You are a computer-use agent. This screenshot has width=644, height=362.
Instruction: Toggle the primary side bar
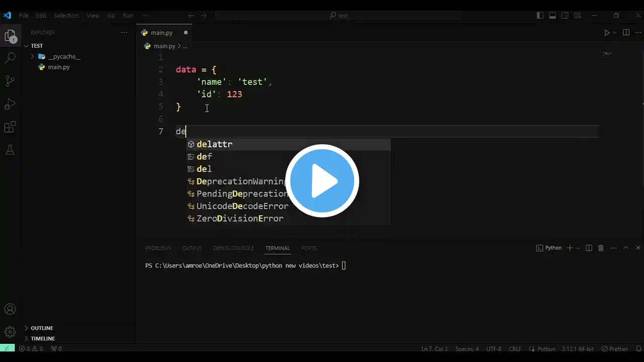[x=540, y=16]
